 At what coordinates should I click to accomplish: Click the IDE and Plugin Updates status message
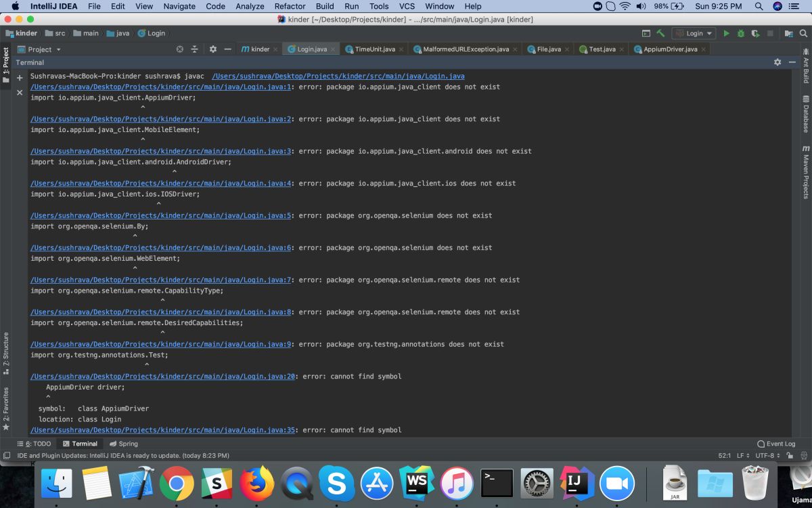coord(123,456)
